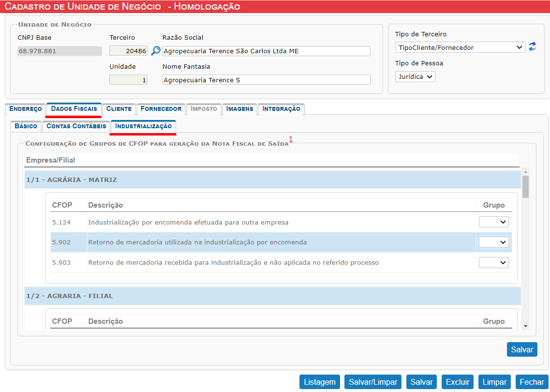Select the Básico sub-tab

[x=26, y=126]
